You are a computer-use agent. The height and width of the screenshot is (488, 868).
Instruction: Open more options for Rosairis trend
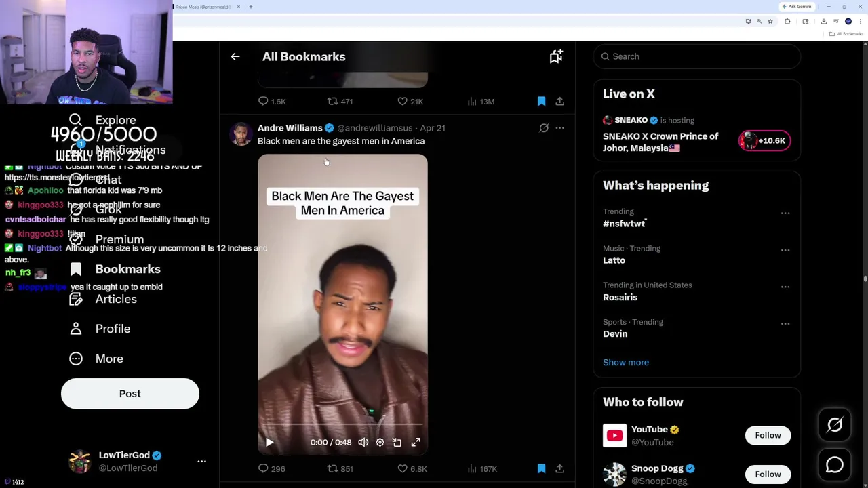(x=785, y=287)
